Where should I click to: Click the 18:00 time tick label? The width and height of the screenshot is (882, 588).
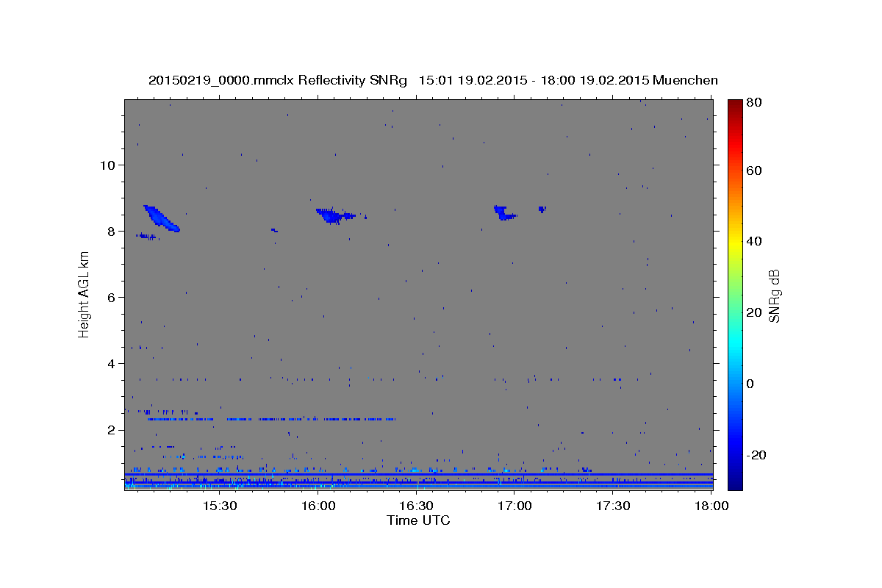(x=711, y=506)
